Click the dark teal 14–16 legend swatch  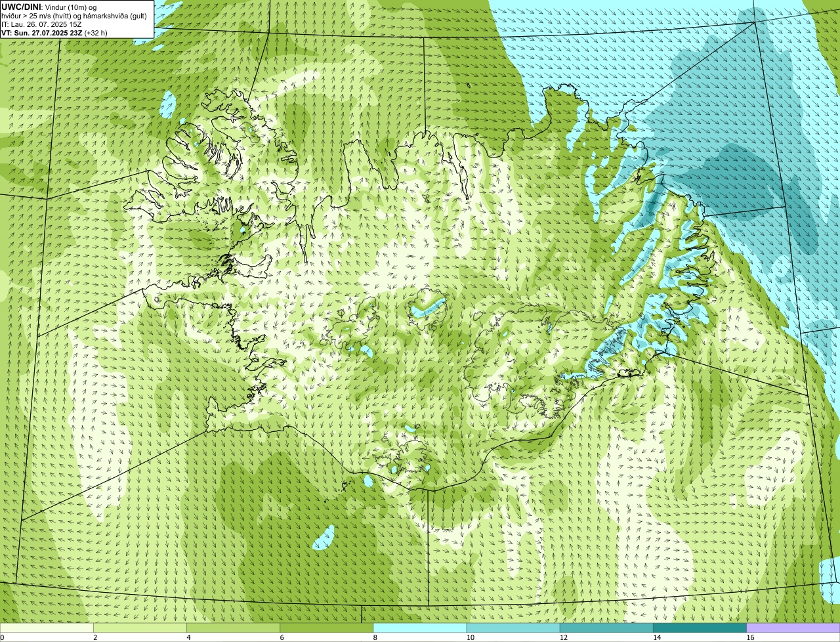tap(700, 628)
